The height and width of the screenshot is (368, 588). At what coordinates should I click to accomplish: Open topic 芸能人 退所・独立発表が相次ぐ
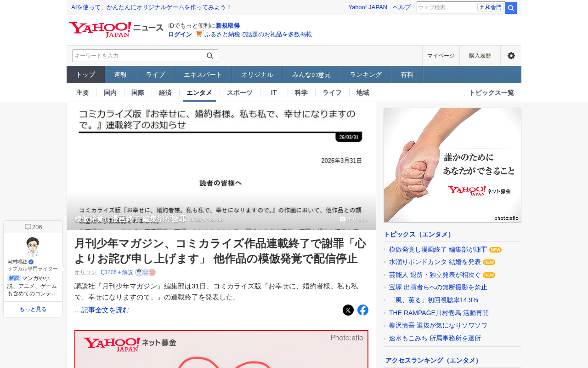435,275
